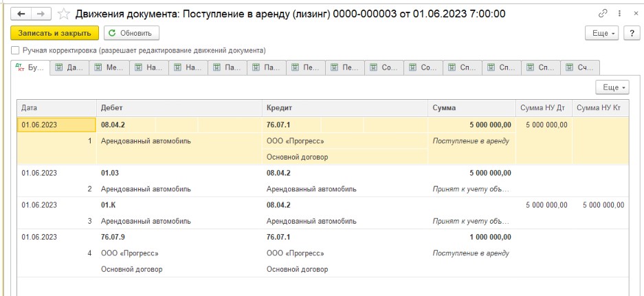Screen dimensions: 644x296
Task: Click Поступление в аренду in the highlighted row
Action: [x=472, y=141]
